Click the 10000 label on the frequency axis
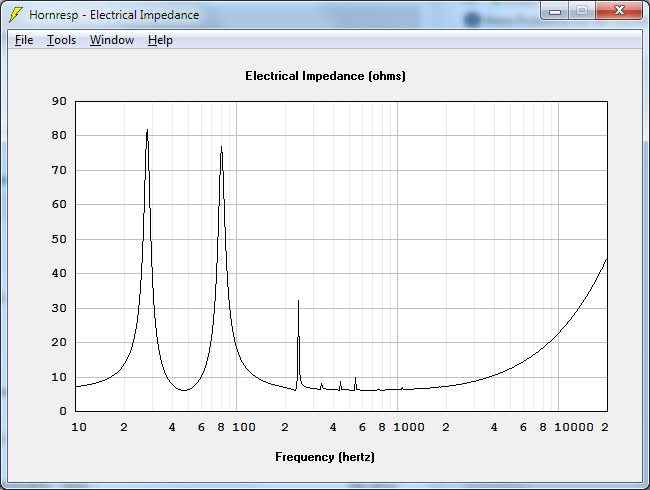650x490 pixels. 574,427
